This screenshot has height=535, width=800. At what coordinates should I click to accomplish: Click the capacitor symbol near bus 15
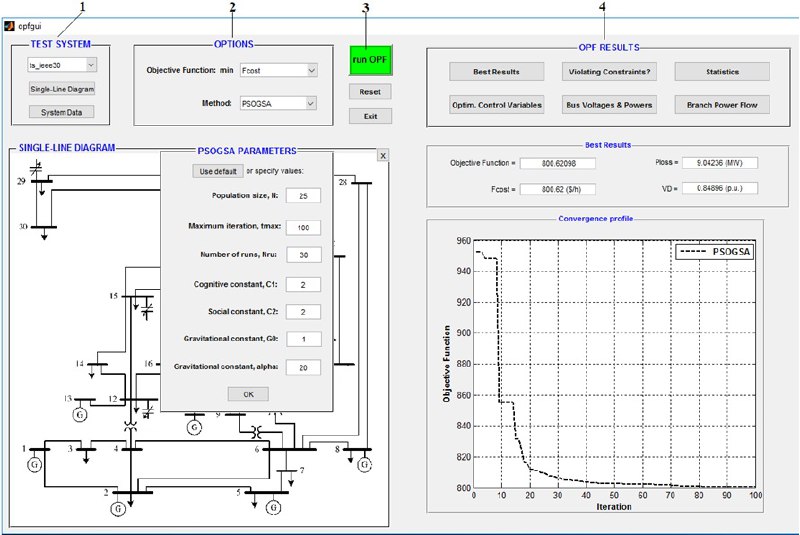(x=147, y=310)
